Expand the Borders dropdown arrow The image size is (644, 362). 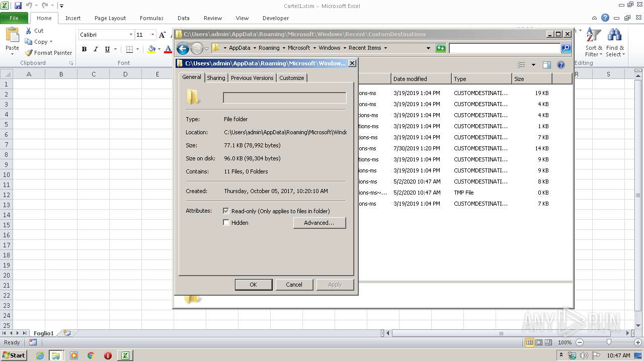pos(137,49)
